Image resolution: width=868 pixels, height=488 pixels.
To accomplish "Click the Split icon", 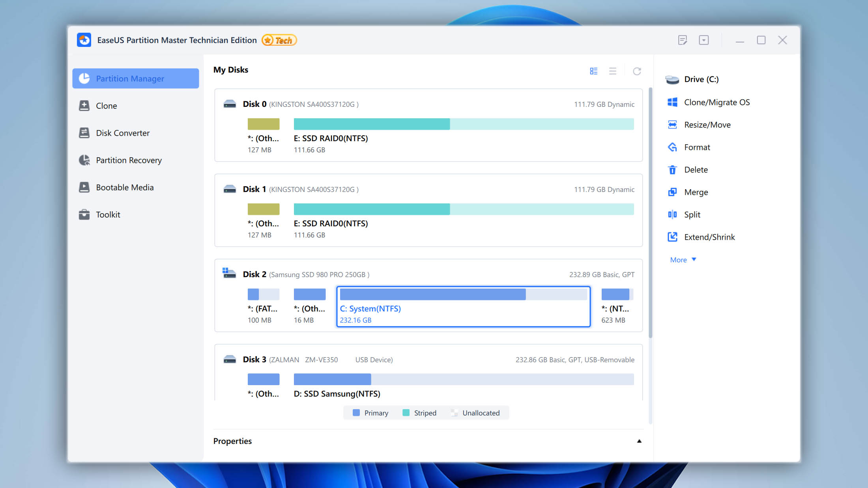I will pyautogui.click(x=672, y=214).
